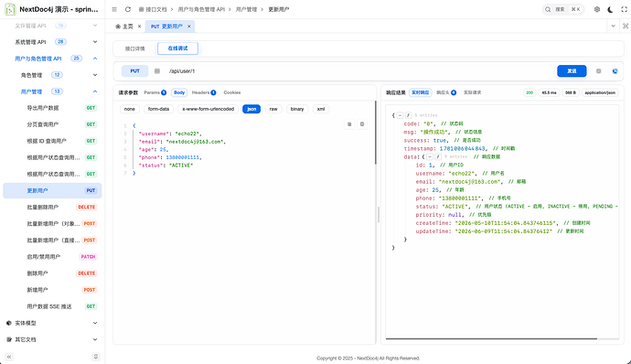Open the Body tab
Viewport: 631px width, 364px height.
pos(179,92)
